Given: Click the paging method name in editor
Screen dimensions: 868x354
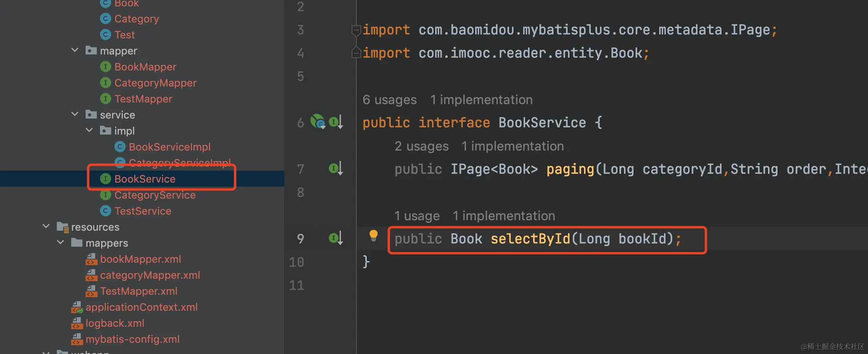Looking at the screenshot, I should tap(570, 169).
